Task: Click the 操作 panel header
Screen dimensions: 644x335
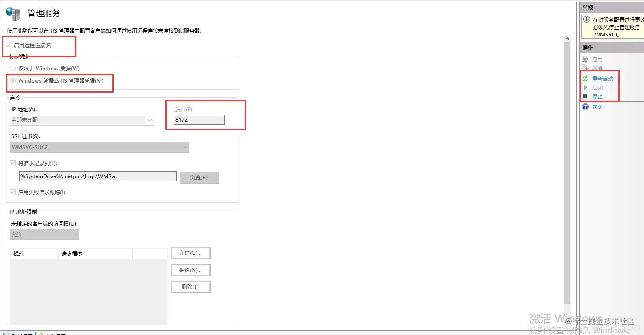Action: (612, 47)
